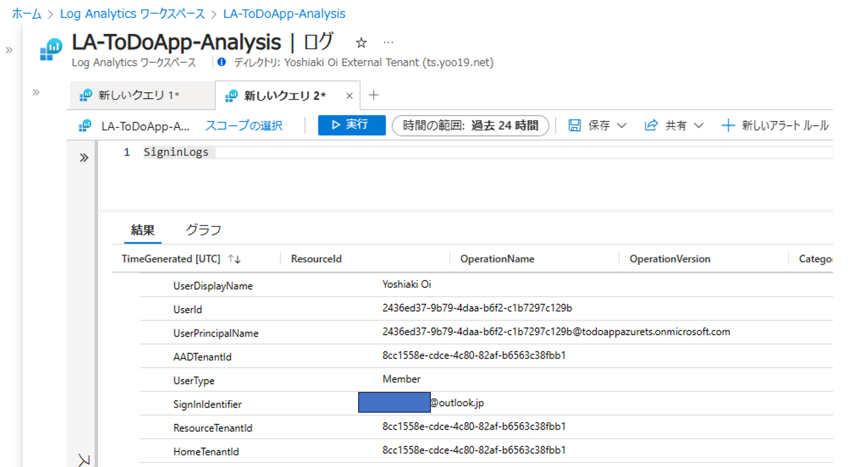The width and height of the screenshot is (868, 467).
Task: Click the directory info icon beside ディレクトリ
Action: click(x=222, y=62)
